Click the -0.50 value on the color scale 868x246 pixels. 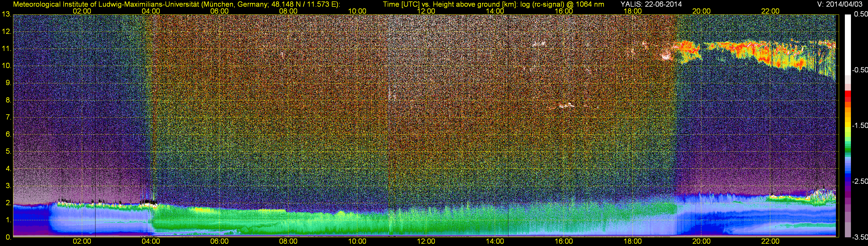(x=860, y=70)
